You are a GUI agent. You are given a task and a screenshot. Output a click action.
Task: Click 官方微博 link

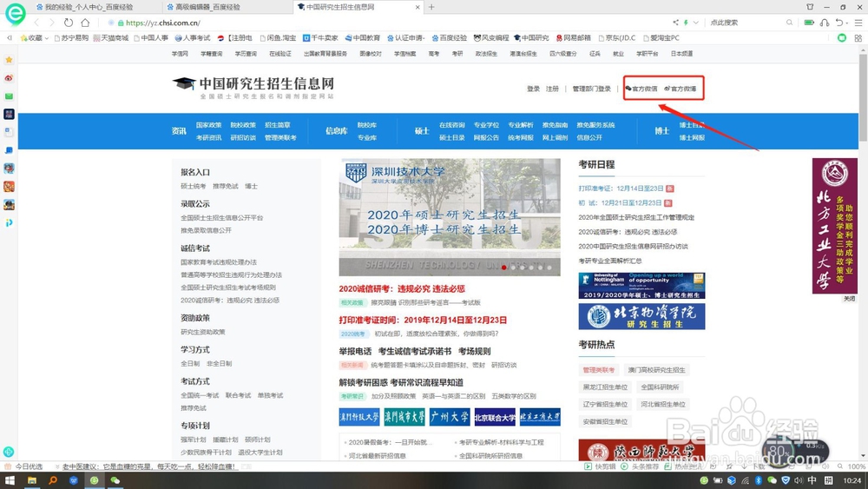681,89
